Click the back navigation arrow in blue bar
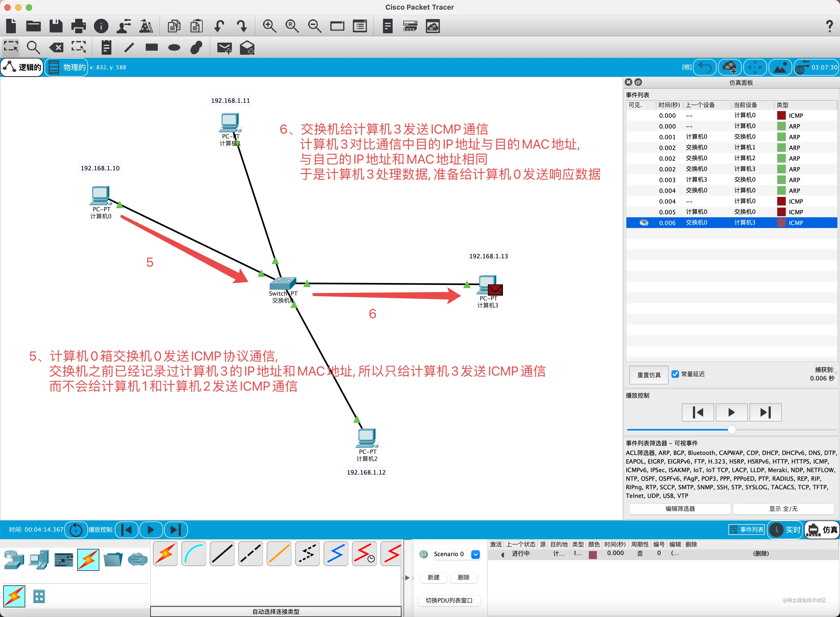840x617 pixels. 705,67
